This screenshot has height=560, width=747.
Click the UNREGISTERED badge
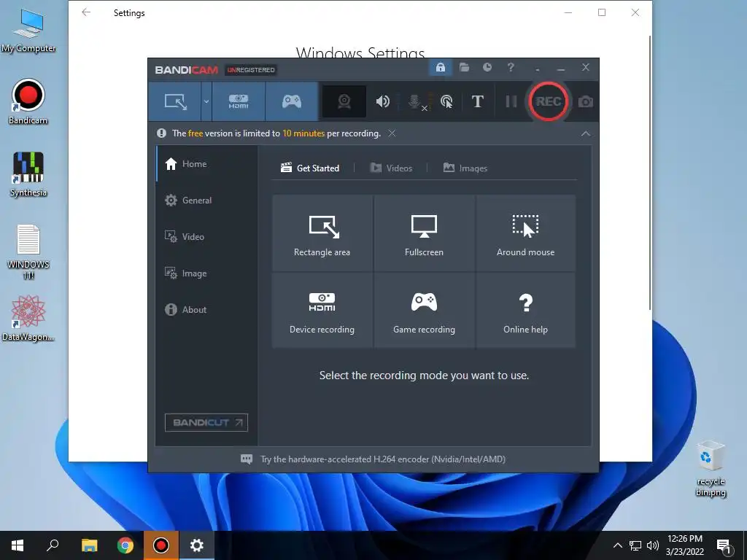[x=251, y=70]
